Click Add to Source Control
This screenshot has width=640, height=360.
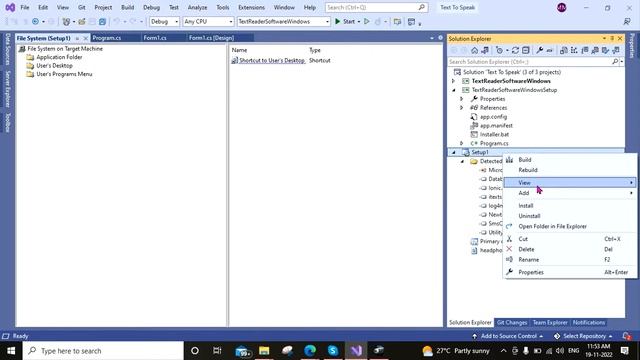[508, 336]
